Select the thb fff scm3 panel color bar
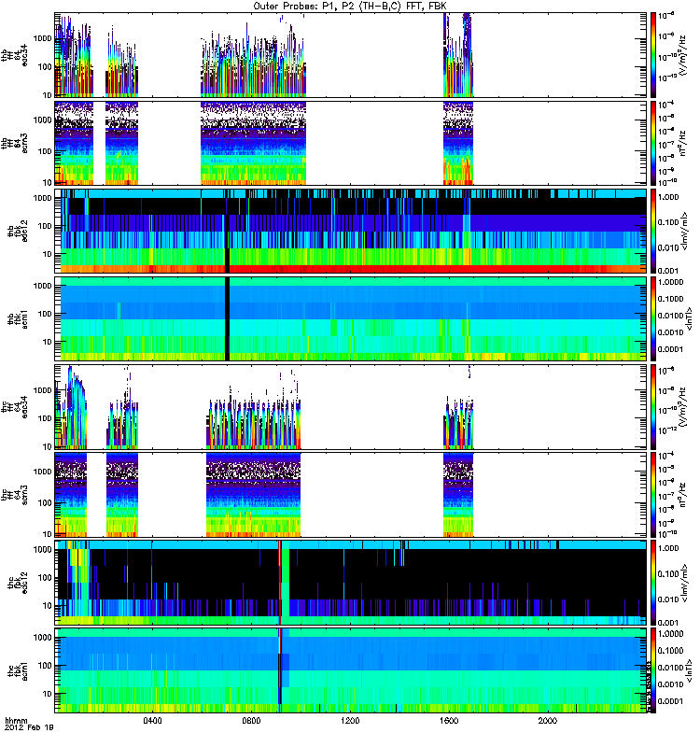700x747 pixels. click(652, 143)
